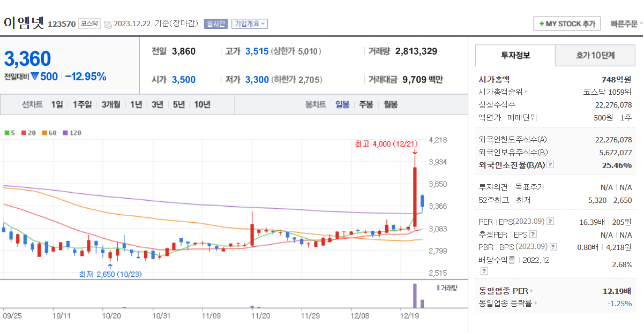
Task: Click the stock code 123570
Action: point(62,24)
